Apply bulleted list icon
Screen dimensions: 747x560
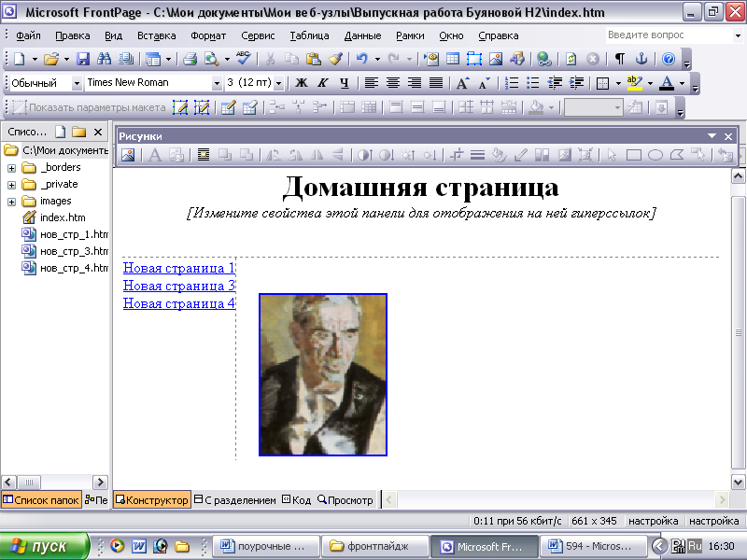(x=533, y=83)
